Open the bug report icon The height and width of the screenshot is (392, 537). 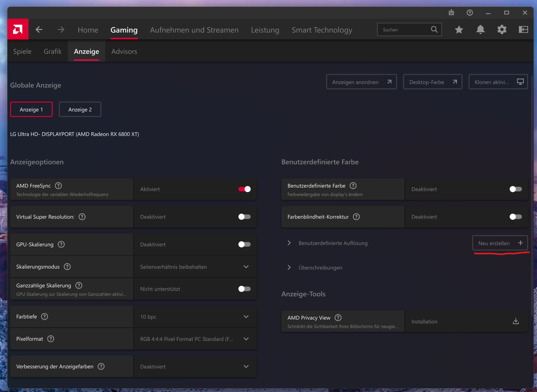[x=451, y=13]
